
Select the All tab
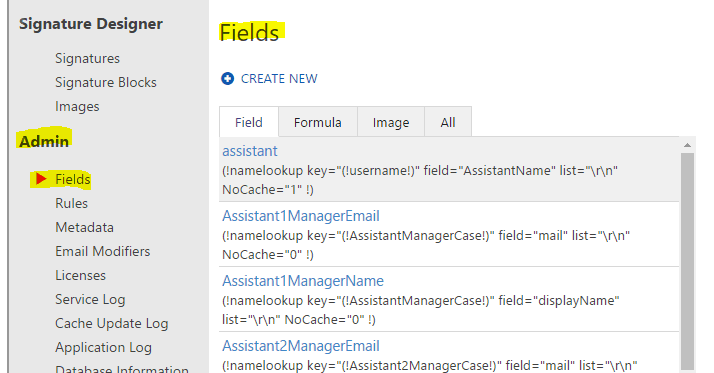coord(448,122)
